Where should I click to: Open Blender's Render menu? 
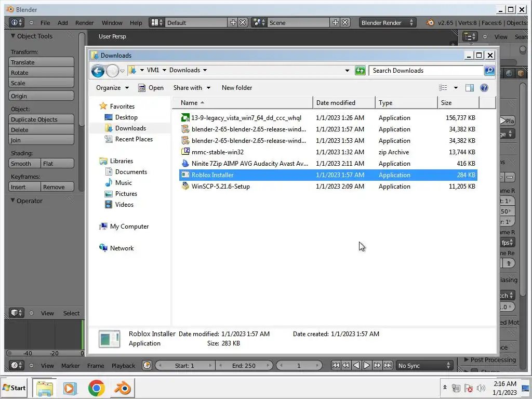(x=85, y=23)
